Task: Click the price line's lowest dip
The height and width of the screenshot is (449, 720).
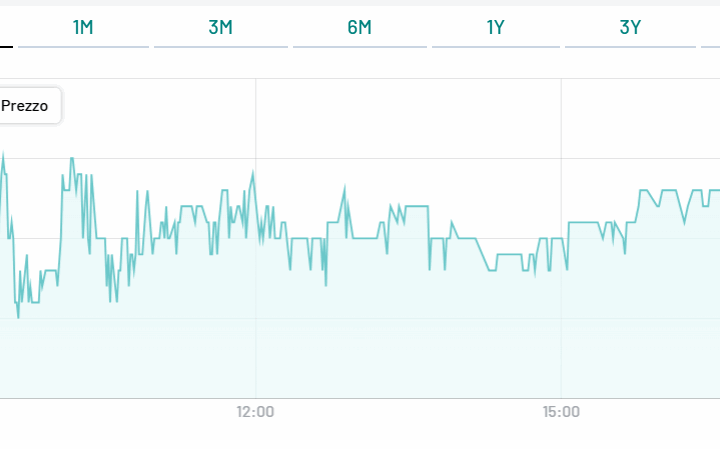Action: (18, 317)
